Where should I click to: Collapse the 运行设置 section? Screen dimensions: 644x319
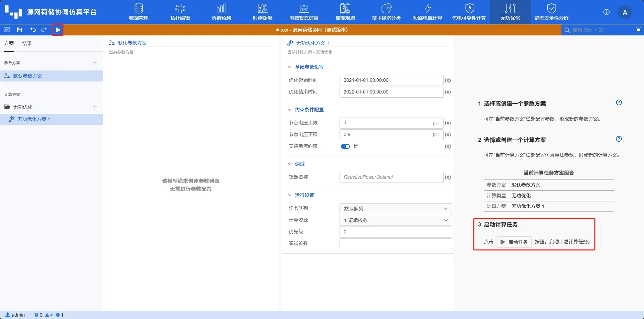tap(290, 195)
